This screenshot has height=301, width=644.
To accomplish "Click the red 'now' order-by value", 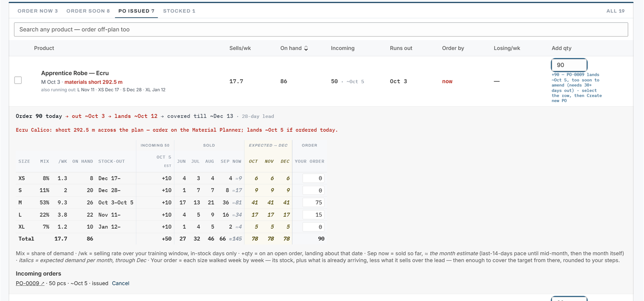I will [447, 81].
